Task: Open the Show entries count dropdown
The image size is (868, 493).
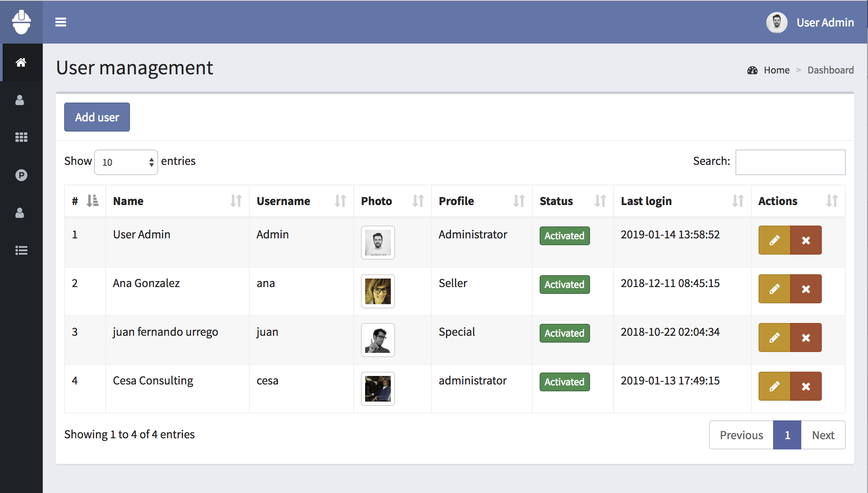Action: tap(126, 162)
